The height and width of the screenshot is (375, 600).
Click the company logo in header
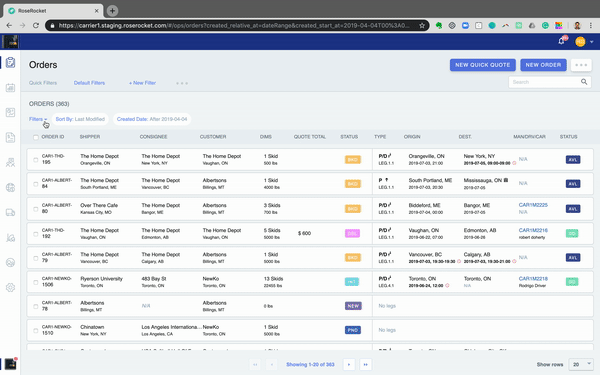(x=10, y=41)
